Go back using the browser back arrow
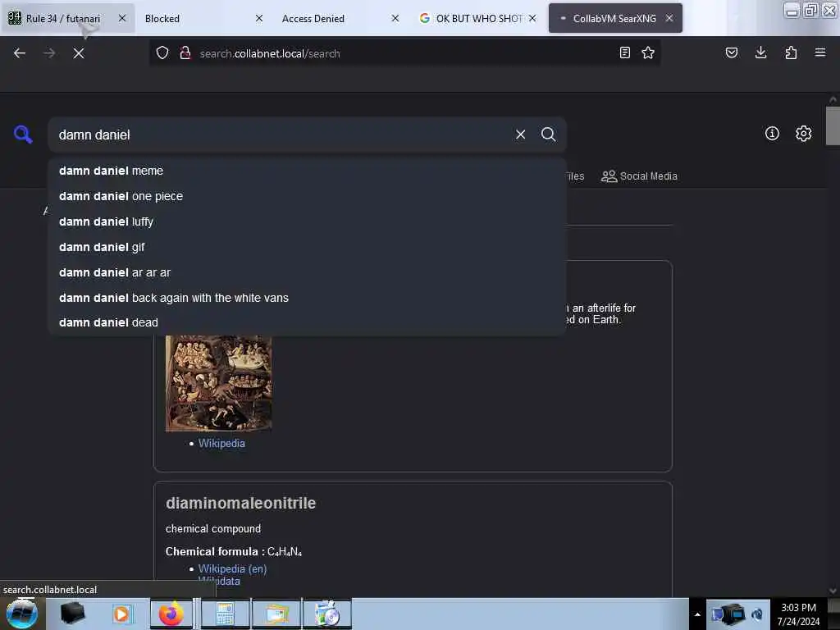The width and height of the screenshot is (840, 630). coord(20,53)
